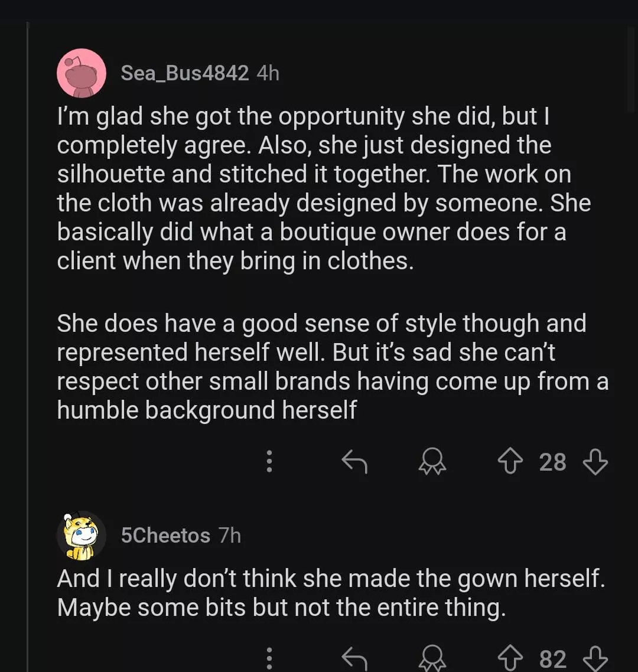Open the Sea_Bus4842 profile avatar
Image resolution: width=638 pixels, height=672 pixels.
[82, 73]
